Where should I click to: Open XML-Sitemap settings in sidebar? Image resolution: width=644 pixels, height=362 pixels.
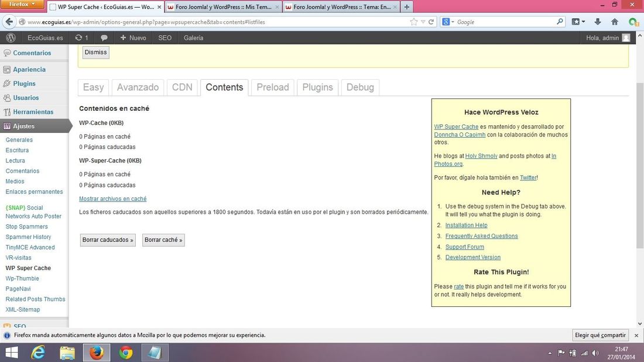[x=23, y=310]
